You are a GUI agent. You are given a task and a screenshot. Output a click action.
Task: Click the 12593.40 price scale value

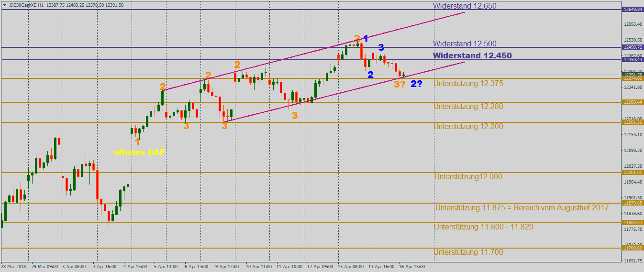coord(633,24)
